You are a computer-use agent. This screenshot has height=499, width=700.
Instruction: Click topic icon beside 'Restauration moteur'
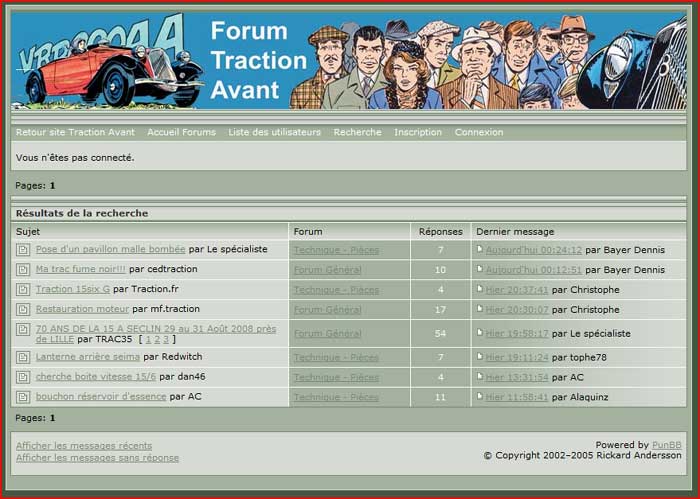tap(23, 309)
